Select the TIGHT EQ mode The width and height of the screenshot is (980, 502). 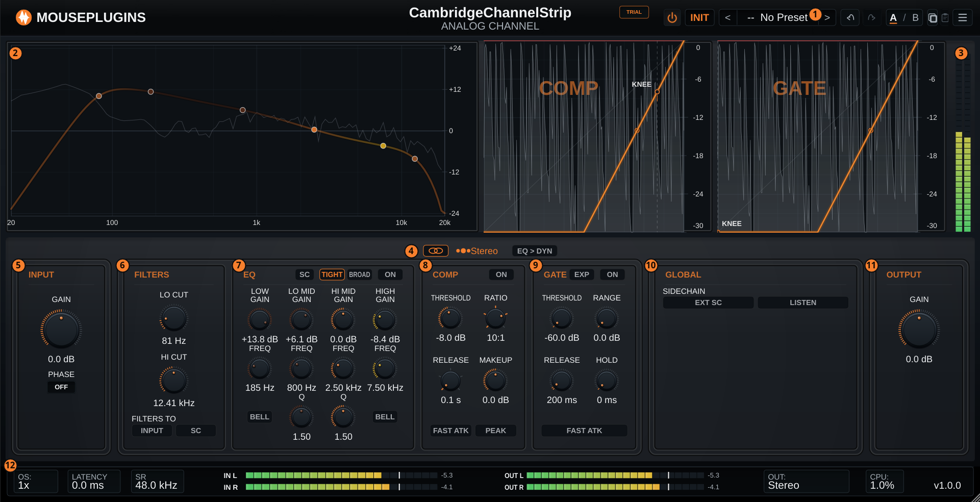point(332,274)
